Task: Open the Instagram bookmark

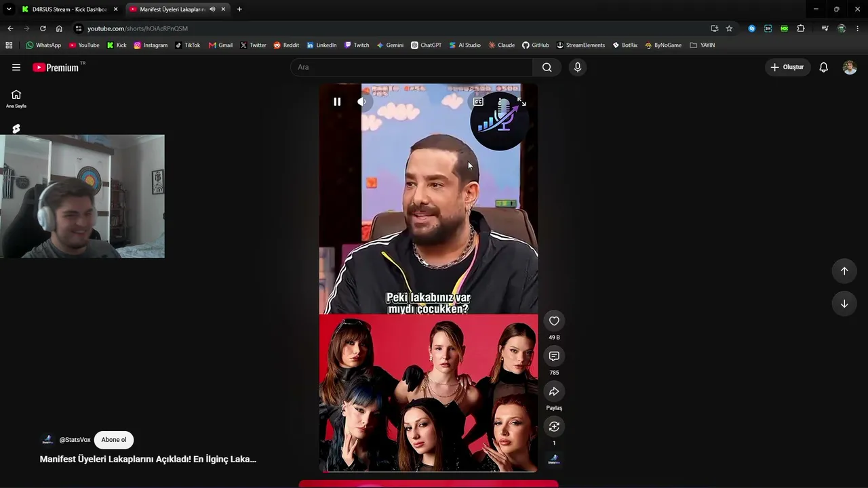Action: [151, 45]
